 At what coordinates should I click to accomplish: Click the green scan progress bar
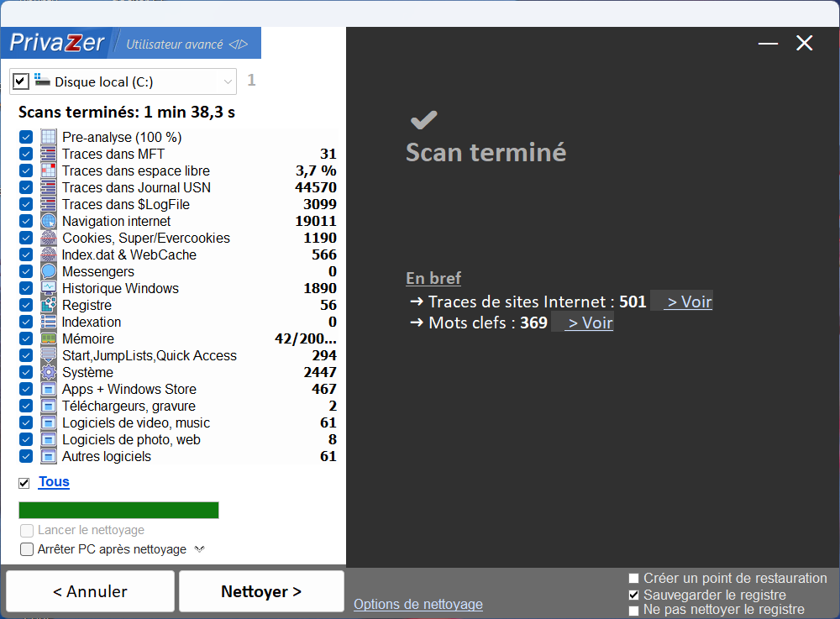tap(118, 511)
